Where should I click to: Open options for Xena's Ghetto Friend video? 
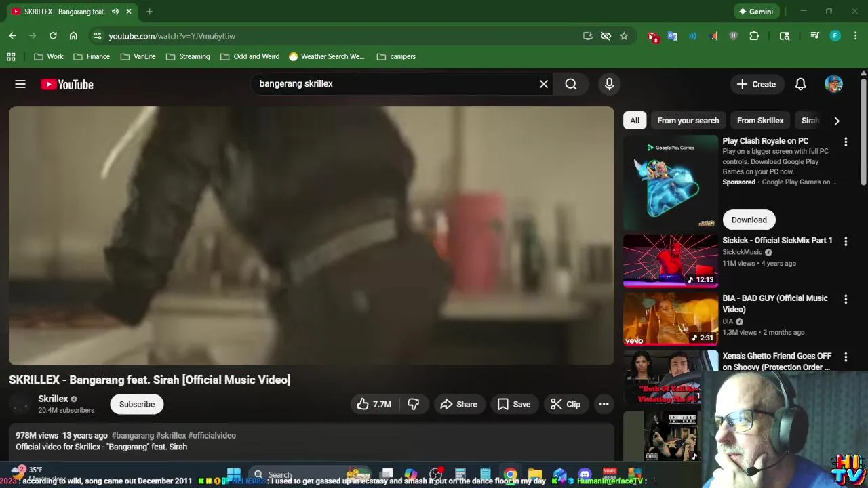pyautogui.click(x=846, y=357)
